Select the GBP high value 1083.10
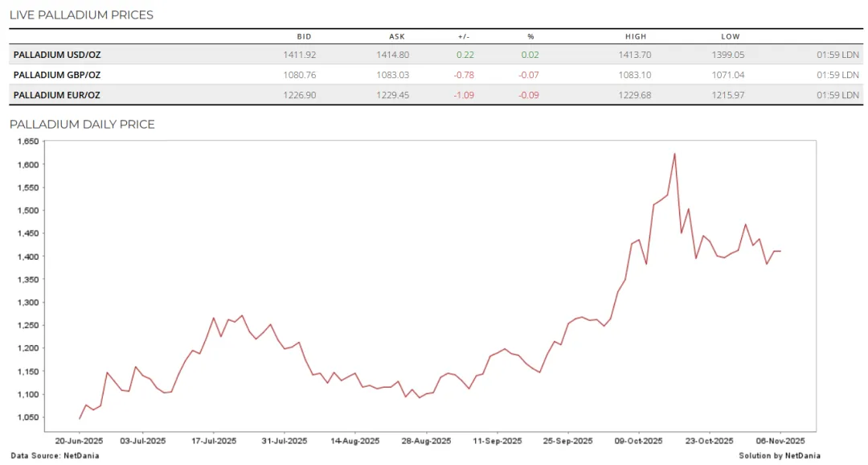 [635, 75]
